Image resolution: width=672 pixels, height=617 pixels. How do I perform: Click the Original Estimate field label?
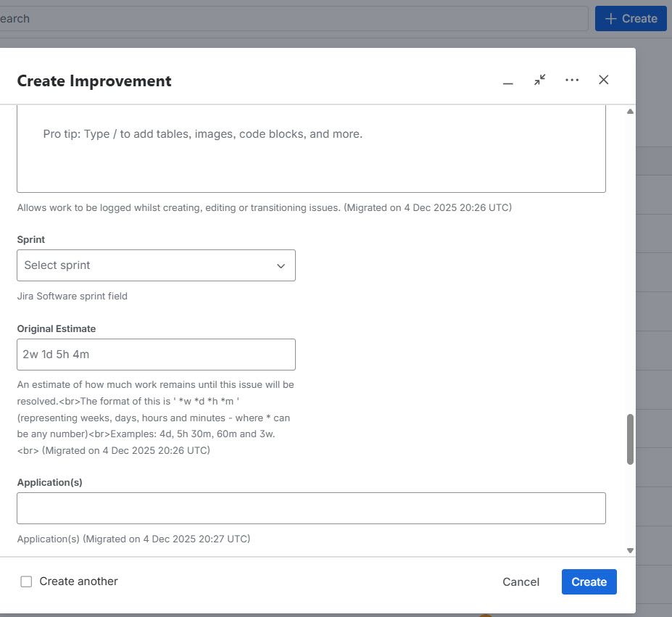57,328
